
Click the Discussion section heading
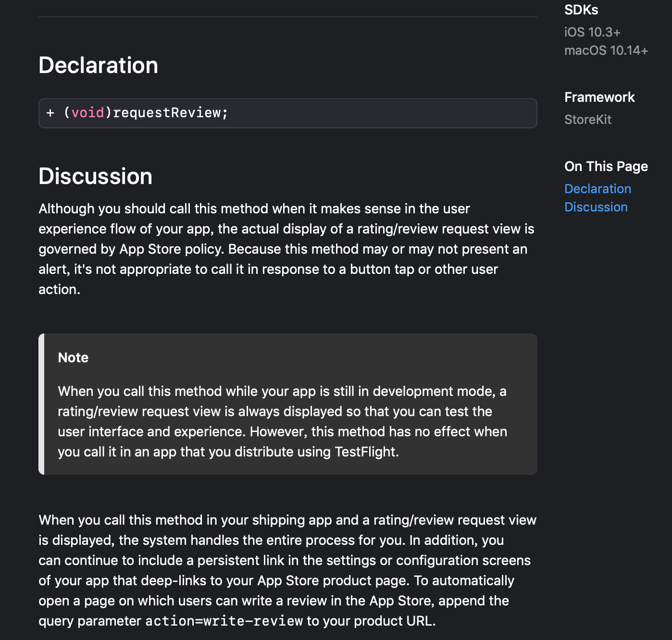coord(95,176)
